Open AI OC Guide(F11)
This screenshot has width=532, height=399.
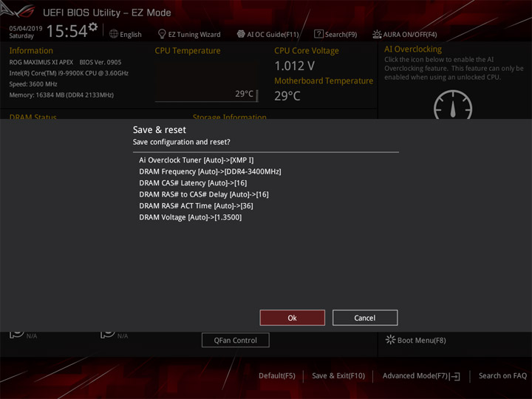(x=273, y=34)
